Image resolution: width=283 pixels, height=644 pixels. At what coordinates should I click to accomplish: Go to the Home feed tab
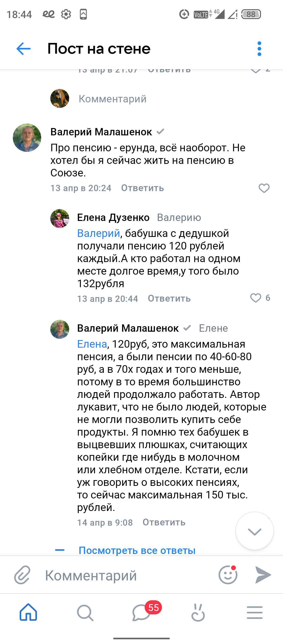(28, 613)
